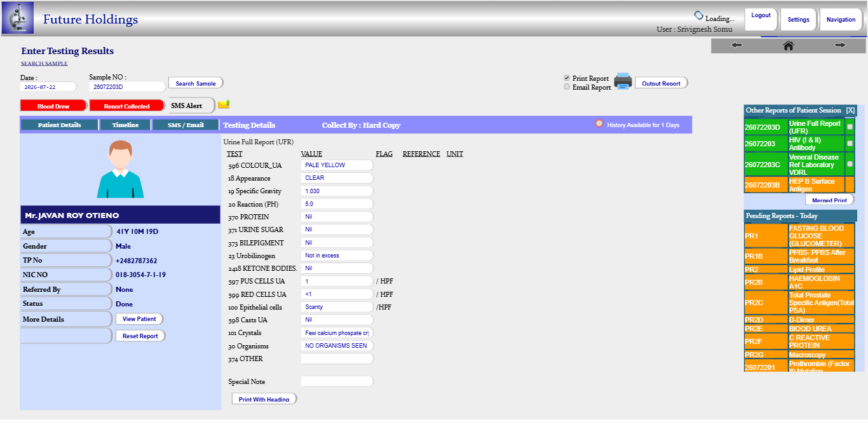Click the Search Sample button
Screen dimensions: 868x431
click(x=196, y=83)
